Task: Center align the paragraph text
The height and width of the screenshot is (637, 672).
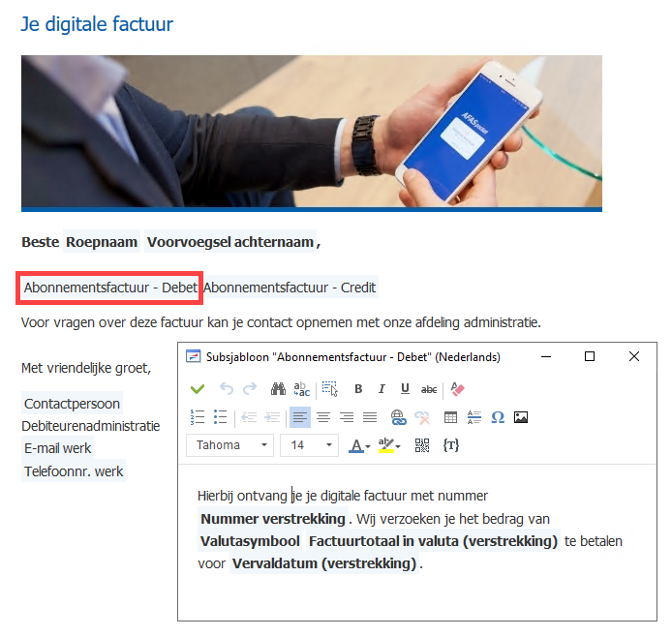Action: coord(323,417)
